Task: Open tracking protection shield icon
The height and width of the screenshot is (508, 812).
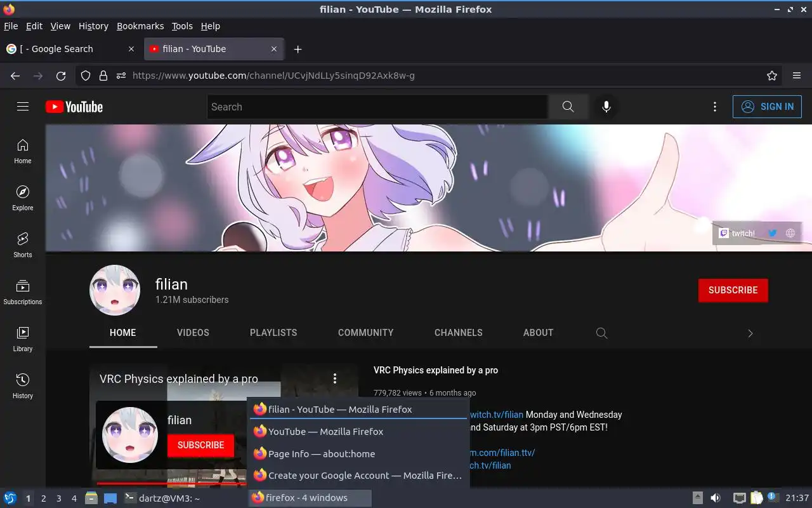Action: point(86,76)
